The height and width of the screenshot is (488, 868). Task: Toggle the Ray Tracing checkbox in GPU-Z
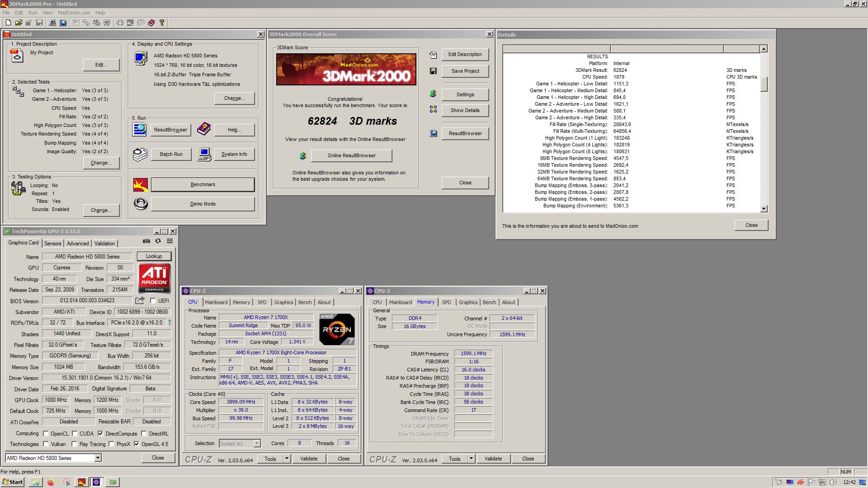tap(75, 444)
